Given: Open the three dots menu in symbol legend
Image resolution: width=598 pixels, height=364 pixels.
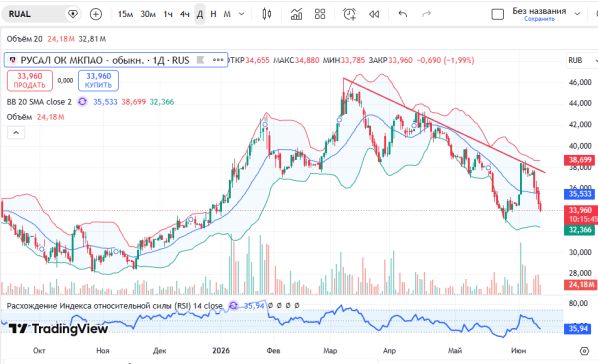Looking at the screenshot, I should [x=218, y=60].
